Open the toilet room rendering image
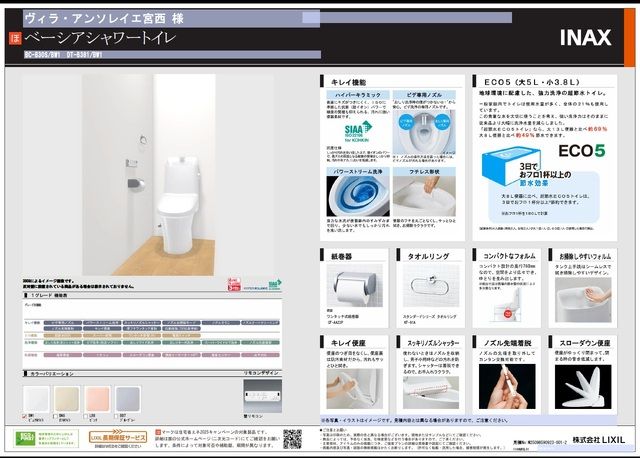This screenshot has height=458, width=640. [x=149, y=174]
